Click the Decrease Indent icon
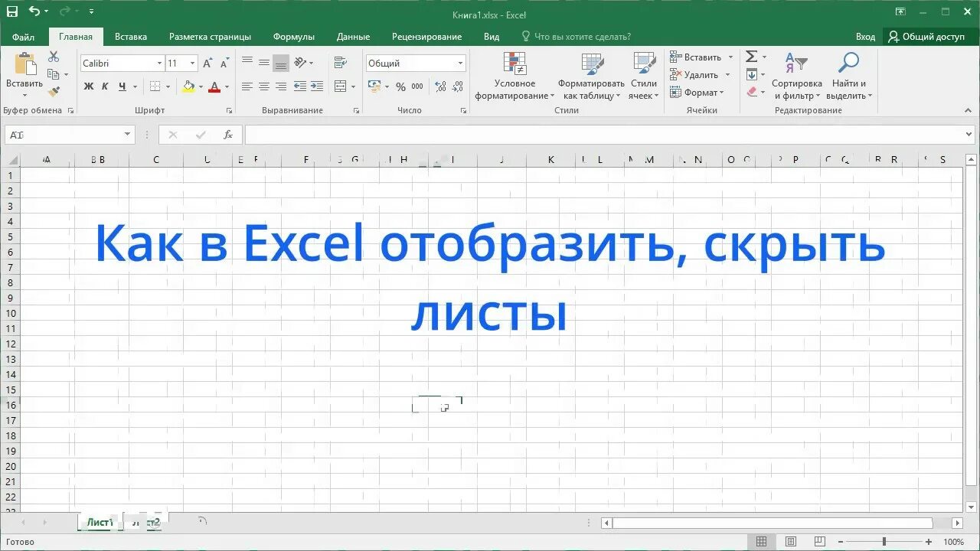This screenshot has height=551, width=980. tap(300, 86)
